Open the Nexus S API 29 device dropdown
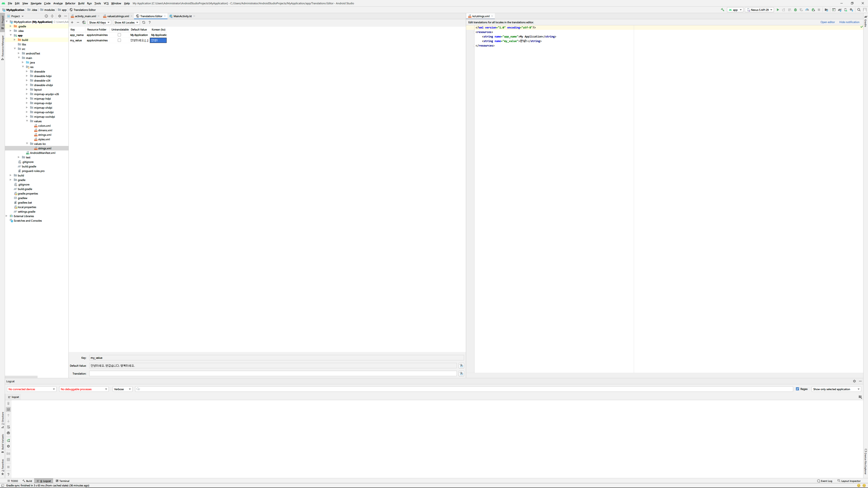 point(759,10)
